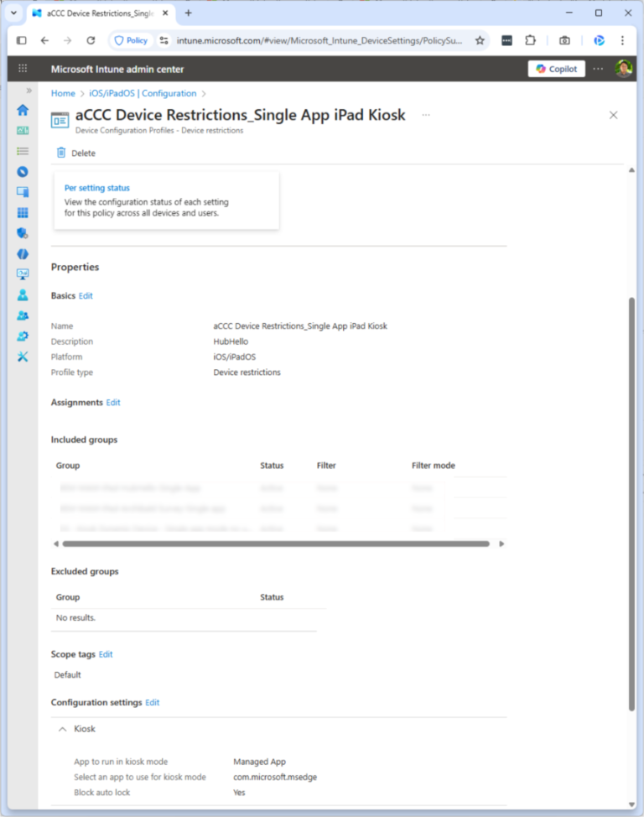Click the Filter mode column header
The image size is (644, 817).
[x=433, y=466]
